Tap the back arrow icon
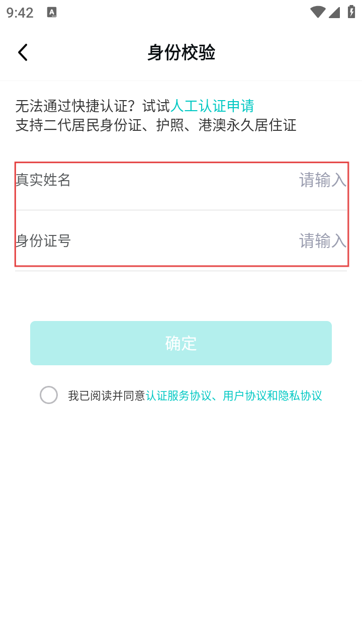This screenshot has width=362, height=644. tap(23, 52)
